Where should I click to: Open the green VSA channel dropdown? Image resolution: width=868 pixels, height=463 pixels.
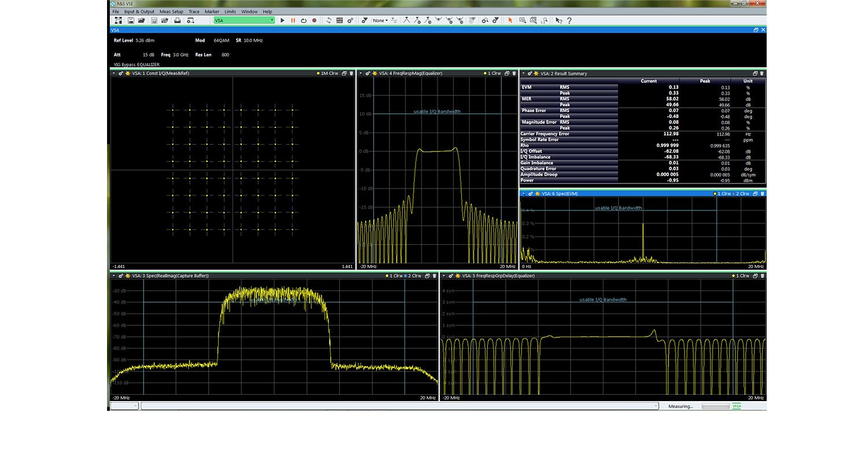tap(244, 20)
